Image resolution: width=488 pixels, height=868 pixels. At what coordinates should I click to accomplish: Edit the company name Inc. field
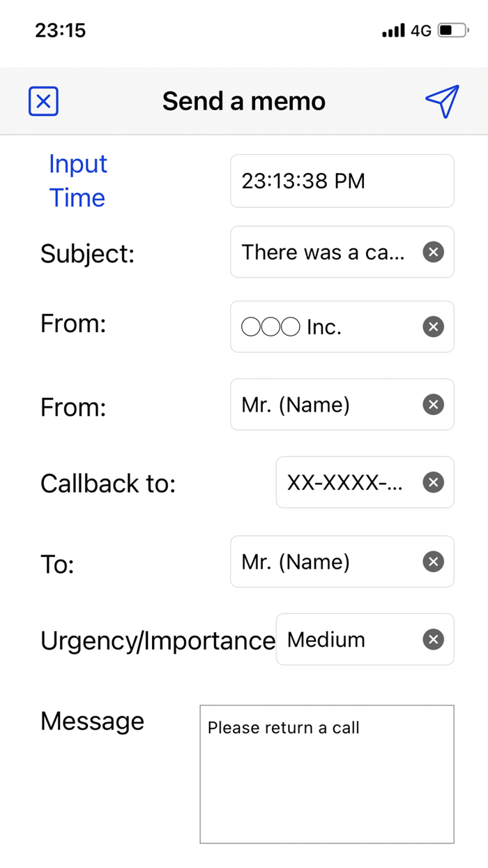point(324,327)
